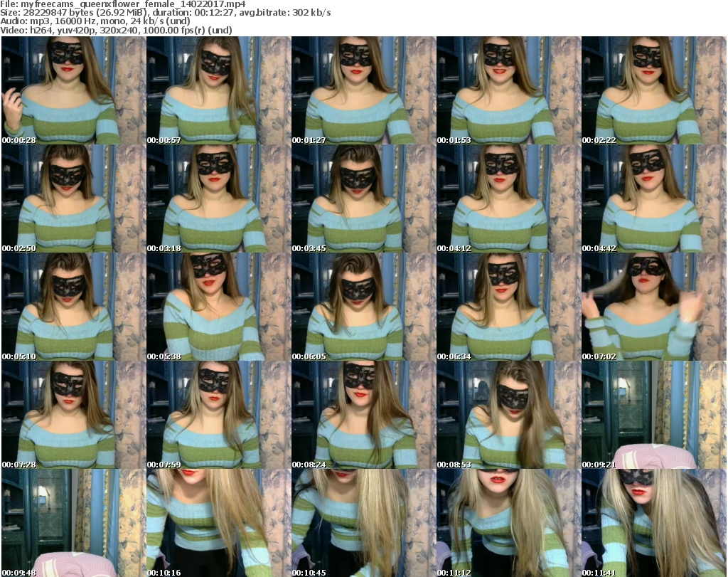Select the thumbnail timestamped 00:01:27
This screenshot has width=728, height=577.
tap(363, 90)
